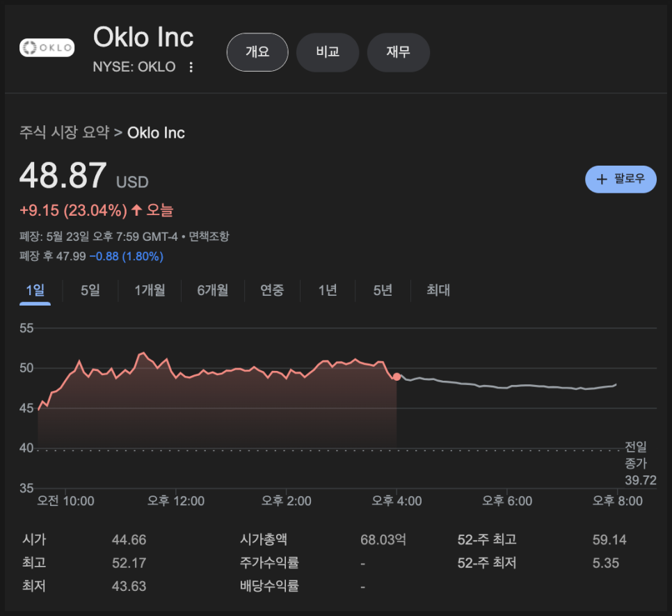Click the 팔로우 follow button
This screenshot has height=616, width=672.
pyautogui.click(x=621, y=179)
